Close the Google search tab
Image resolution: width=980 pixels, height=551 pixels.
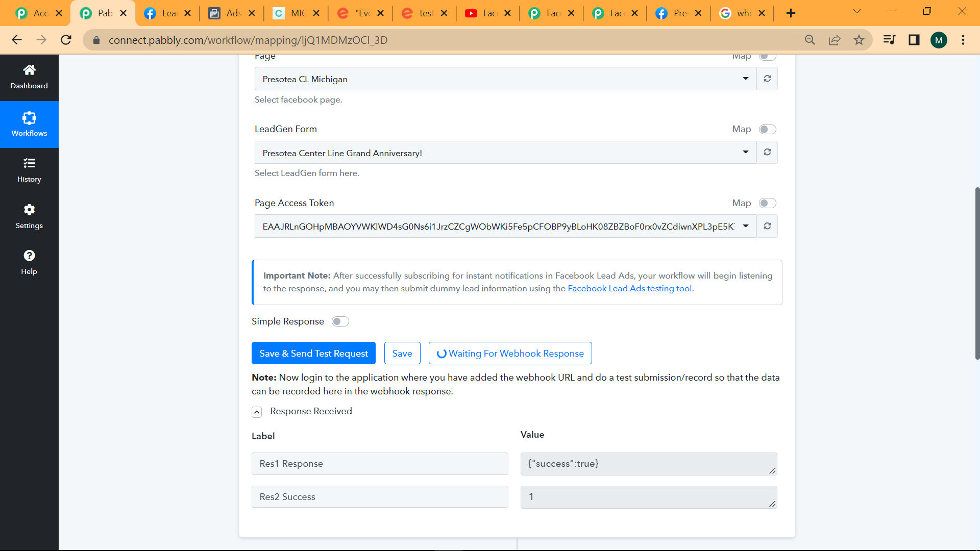[x=762, y=13]
